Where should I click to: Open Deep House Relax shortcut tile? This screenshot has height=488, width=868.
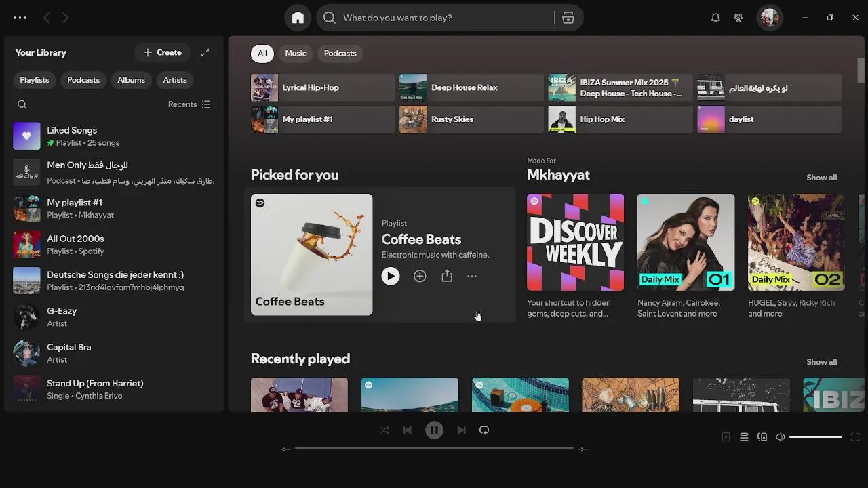tap(471, 87)
